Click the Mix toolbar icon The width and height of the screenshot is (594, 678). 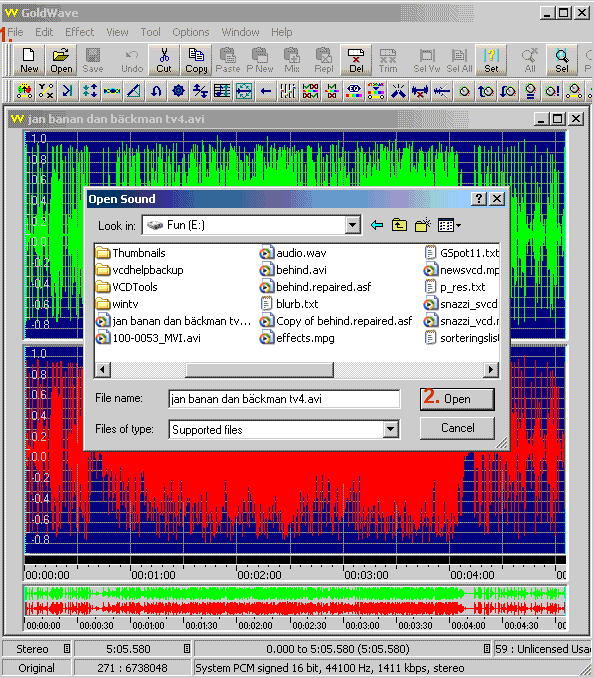292,60
